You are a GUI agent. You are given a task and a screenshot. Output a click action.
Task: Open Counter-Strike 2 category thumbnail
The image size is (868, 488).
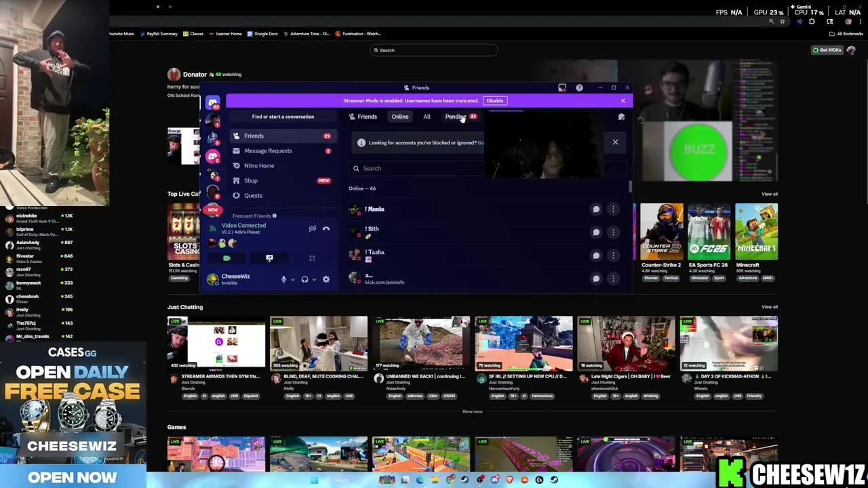[x=661, y=231]
